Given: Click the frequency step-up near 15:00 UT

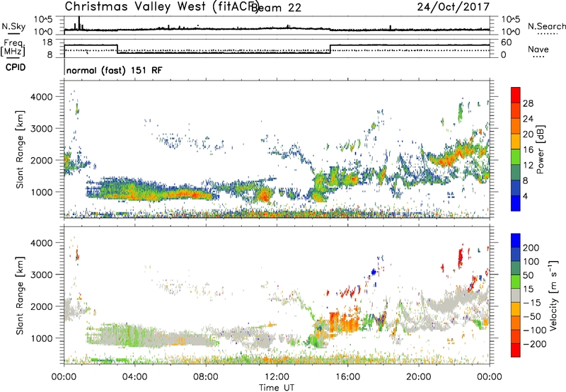Looking at the screenshot, I should (330, 49).
